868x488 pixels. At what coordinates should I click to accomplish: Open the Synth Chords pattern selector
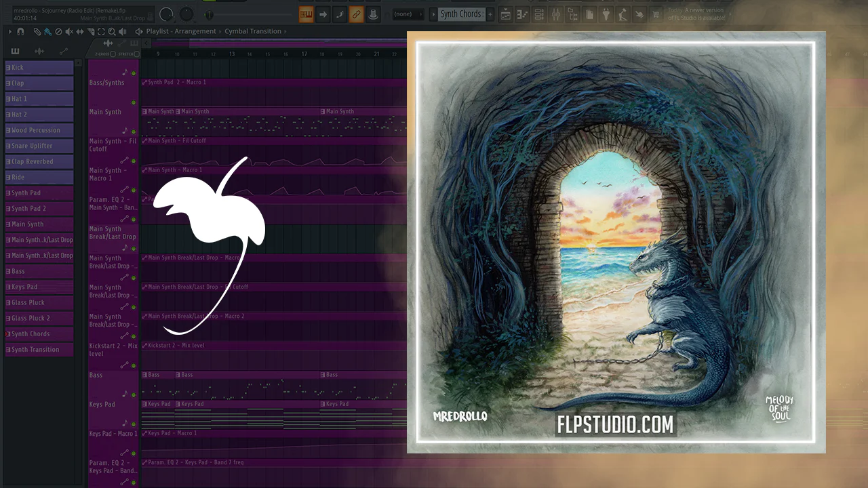(x=460, y=14)
